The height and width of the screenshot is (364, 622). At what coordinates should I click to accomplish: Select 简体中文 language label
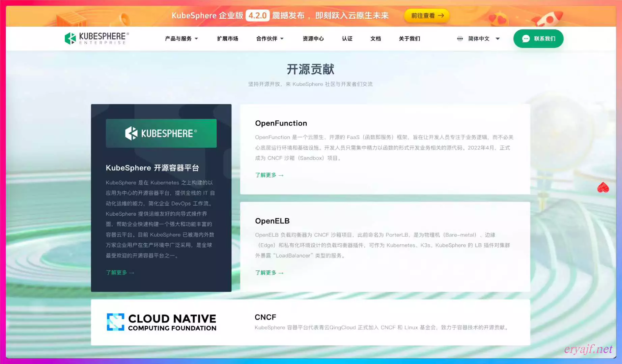(x=479, y=39)
